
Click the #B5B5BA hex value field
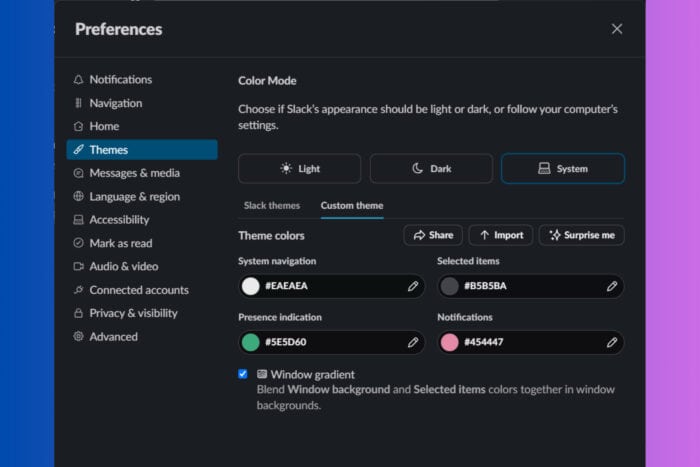[x=530, y=286]
